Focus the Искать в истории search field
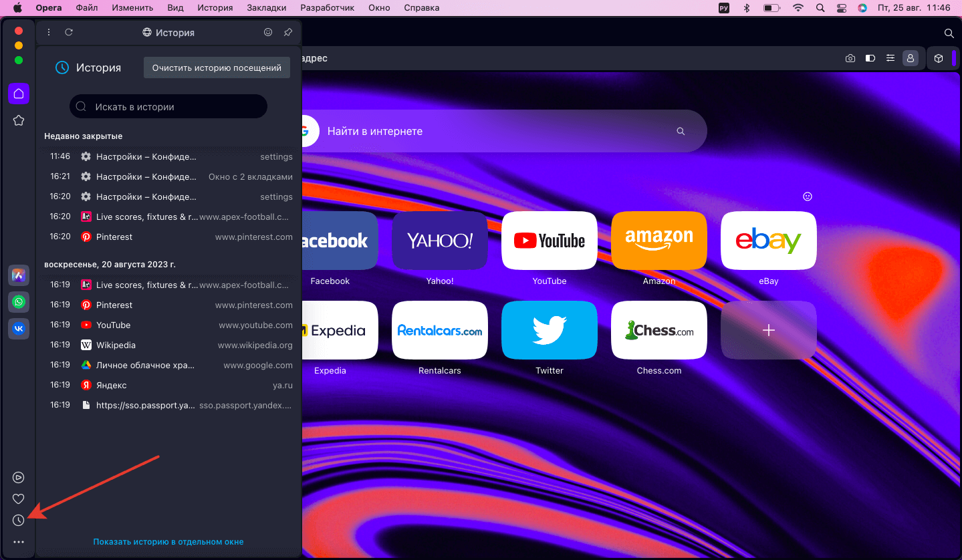The image size is (962, 560). coord(168,106)
